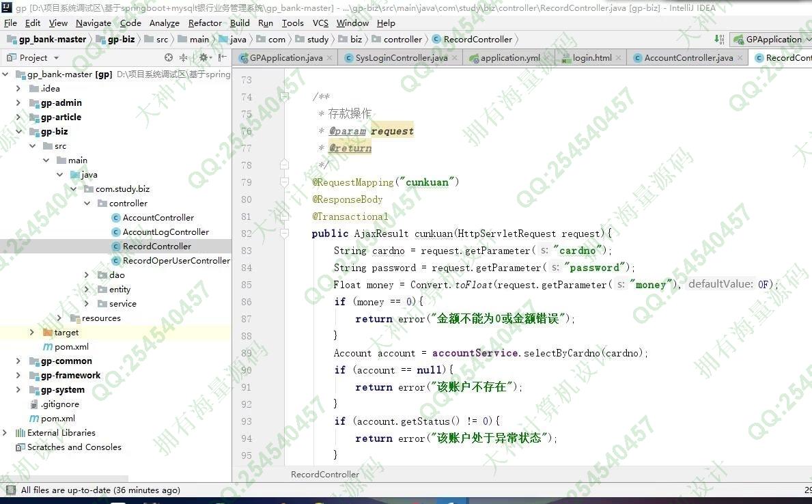Viewport: 812px width, 504px height.
Task: Collapse the gp_bank-master root node
Action: 5,74
